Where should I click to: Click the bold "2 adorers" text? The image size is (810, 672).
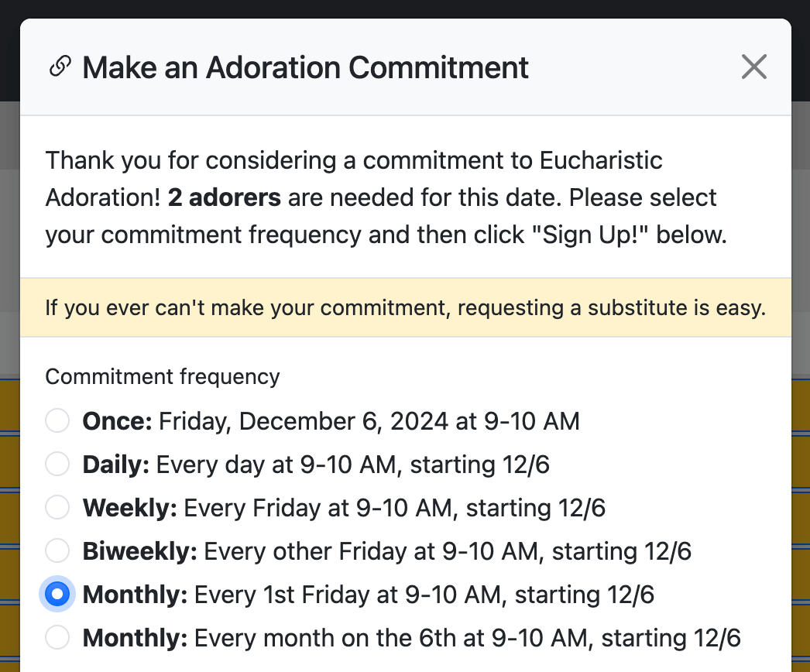coord(225,197)
